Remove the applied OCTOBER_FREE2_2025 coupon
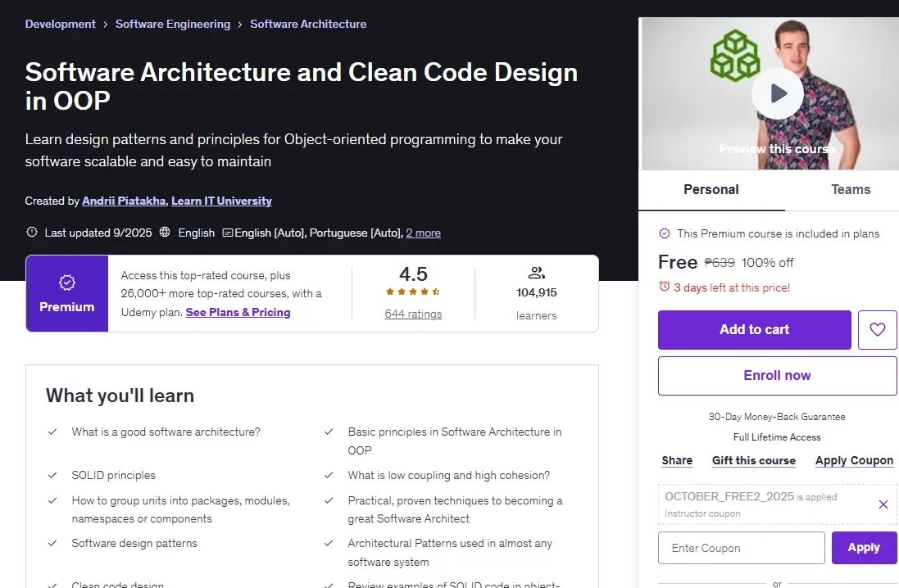 coord(883,504)
